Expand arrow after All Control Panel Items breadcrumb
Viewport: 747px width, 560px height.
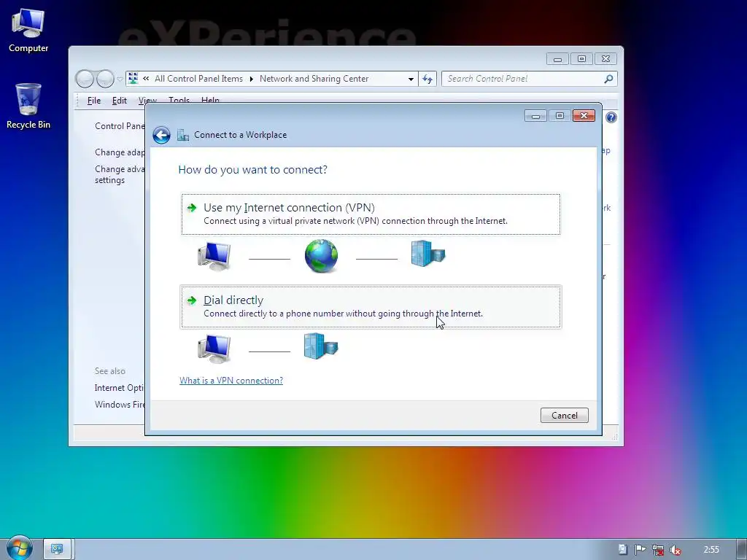tap(251, 79)
